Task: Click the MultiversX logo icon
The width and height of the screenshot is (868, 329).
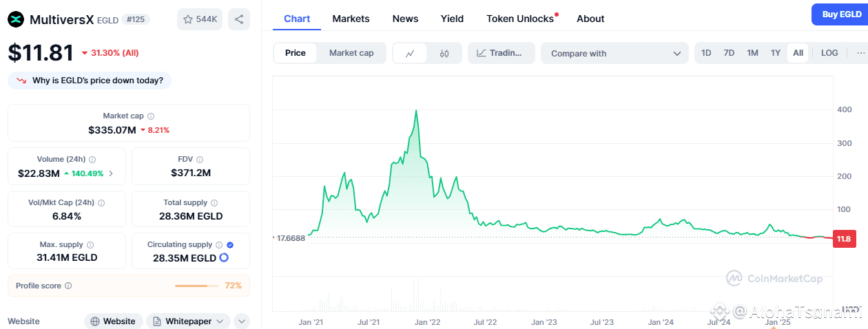Action: click(16, 19)
